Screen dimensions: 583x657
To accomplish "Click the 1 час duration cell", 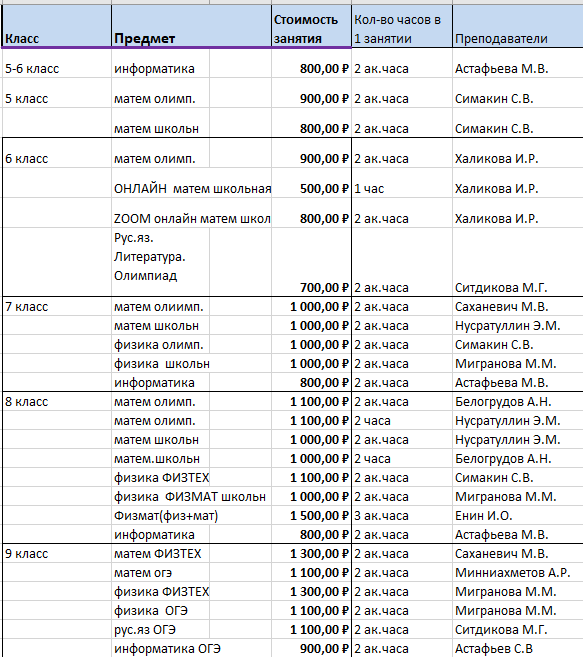I will (x=402, y=183).
